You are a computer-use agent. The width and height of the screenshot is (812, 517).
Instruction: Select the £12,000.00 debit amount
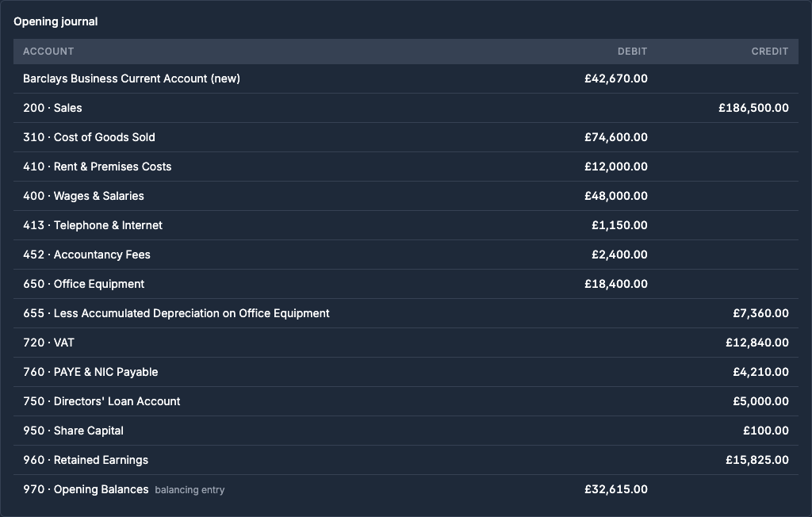615,167
